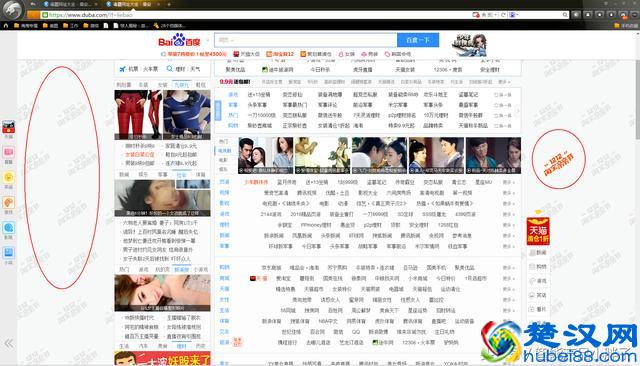Collapse the left sidebar with the double chevron
This screenshot has width=640, height=366.
(x=9, y=344)
